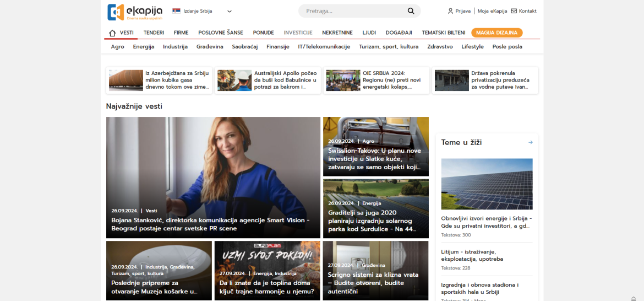Click the orange MAGIJA DIZAJNA button

pos(497,33)
